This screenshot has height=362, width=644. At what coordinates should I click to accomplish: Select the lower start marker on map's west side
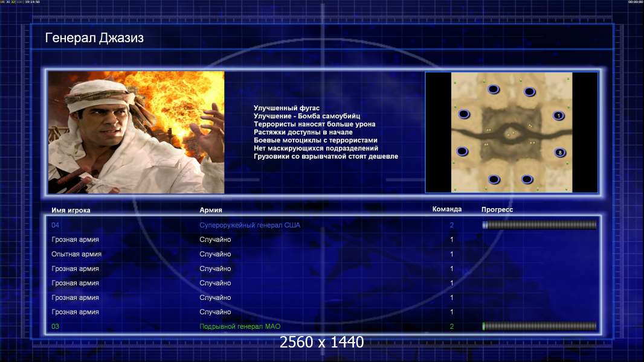462,151
